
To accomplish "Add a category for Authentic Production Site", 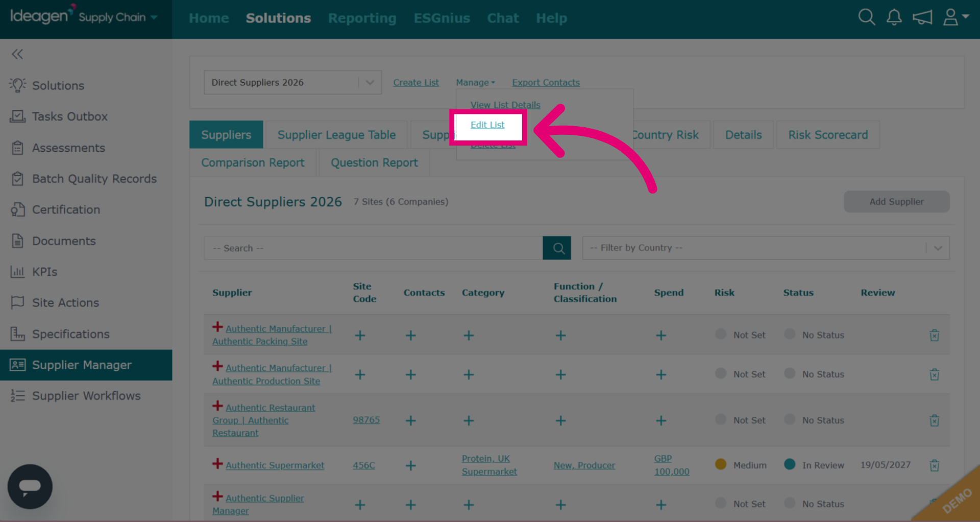I will [x=469, y=375].
